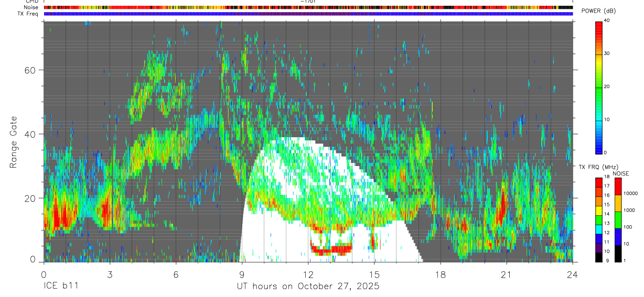Click the '12' tick label on UT hours axis
This screenshot has width=644, height=297.
(x=308, y=274)
